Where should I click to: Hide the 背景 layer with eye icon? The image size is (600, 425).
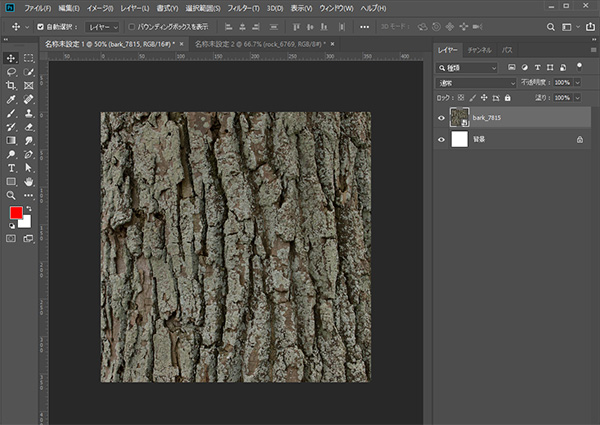click(x=441, y=140)
